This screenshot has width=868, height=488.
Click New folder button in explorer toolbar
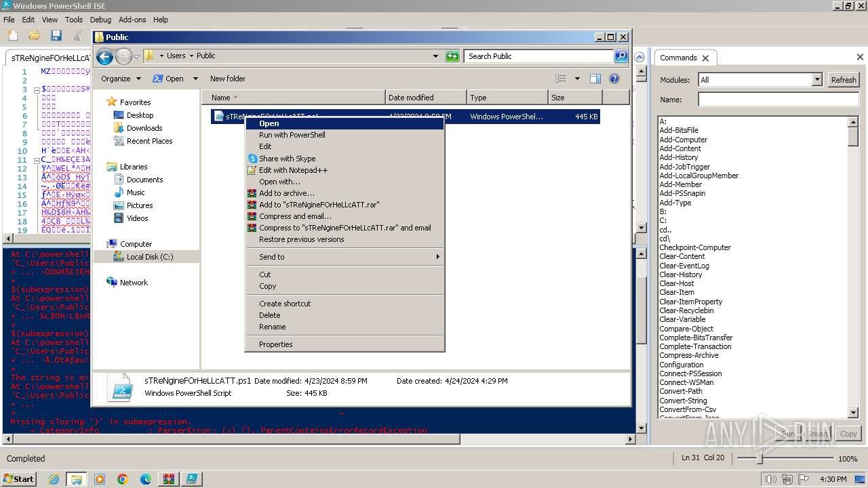click(228, 79)
